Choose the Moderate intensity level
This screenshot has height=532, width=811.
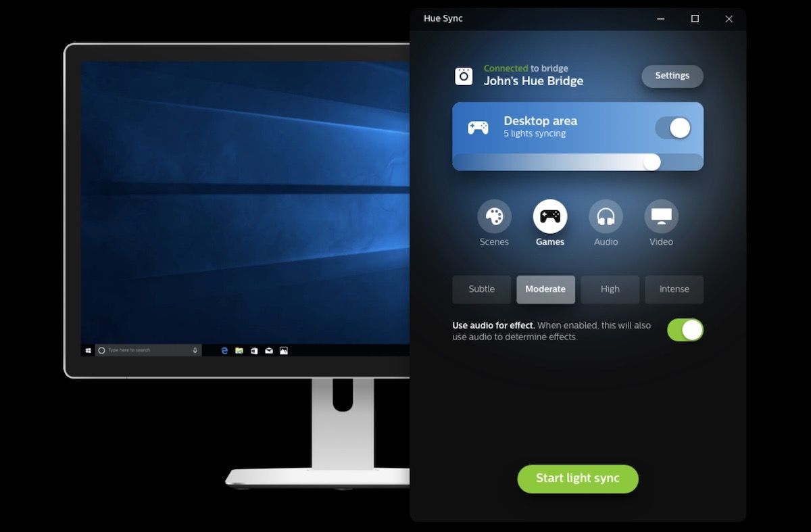(545, 289)
